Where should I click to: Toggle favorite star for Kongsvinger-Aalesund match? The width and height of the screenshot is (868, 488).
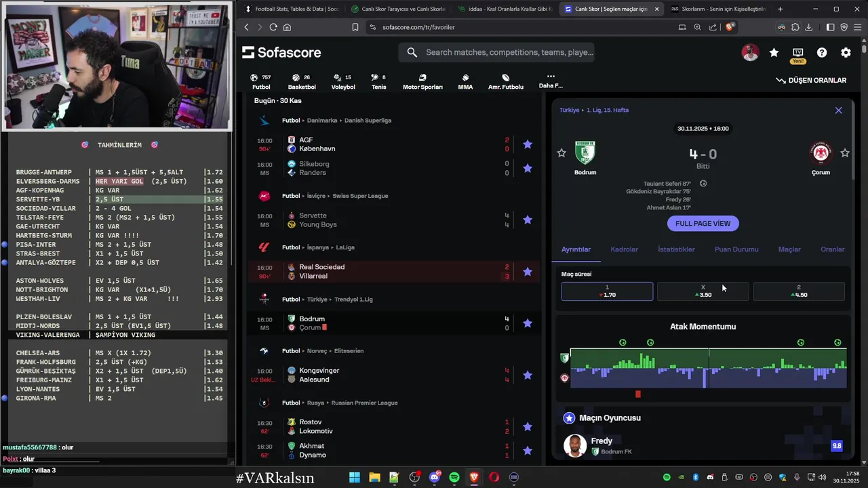[528, 375]
